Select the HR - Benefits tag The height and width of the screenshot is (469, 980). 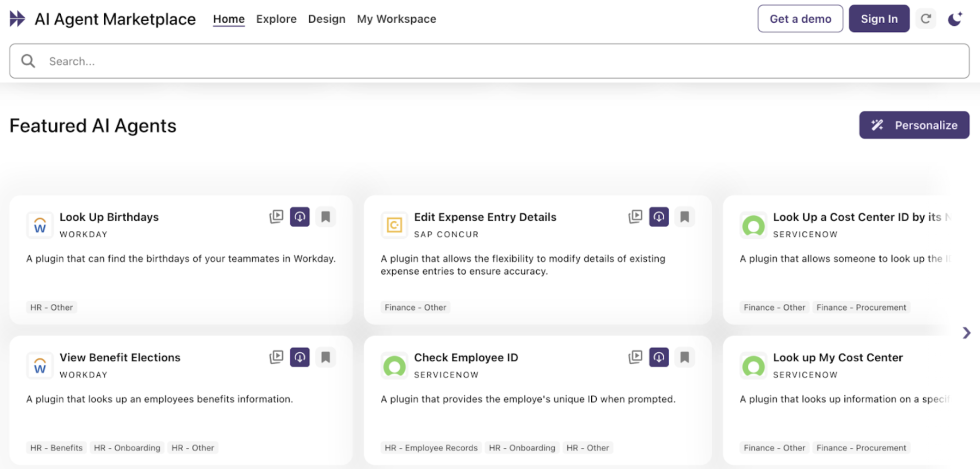(56, 448)
